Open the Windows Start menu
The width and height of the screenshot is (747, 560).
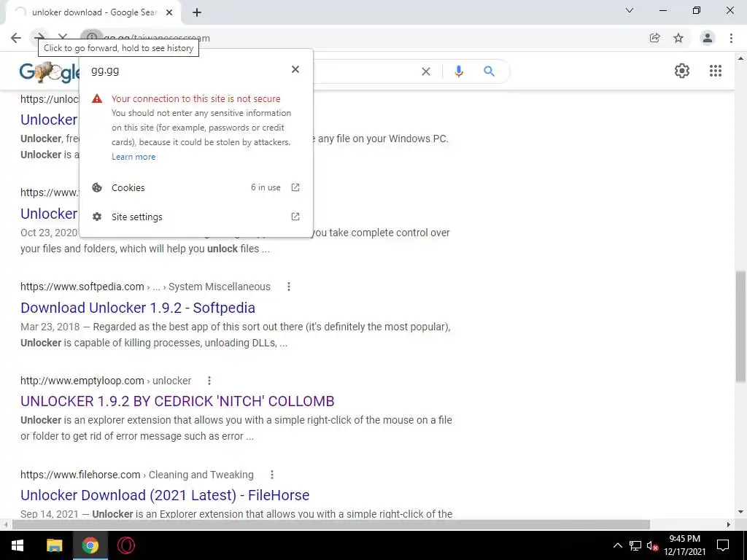[18, 545]
